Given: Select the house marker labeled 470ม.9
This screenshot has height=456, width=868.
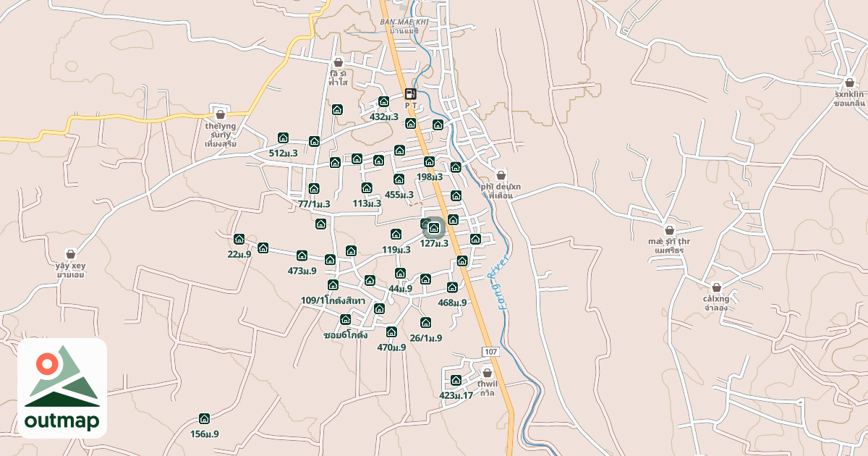Looking at the screenshot, I should [391, 332].
